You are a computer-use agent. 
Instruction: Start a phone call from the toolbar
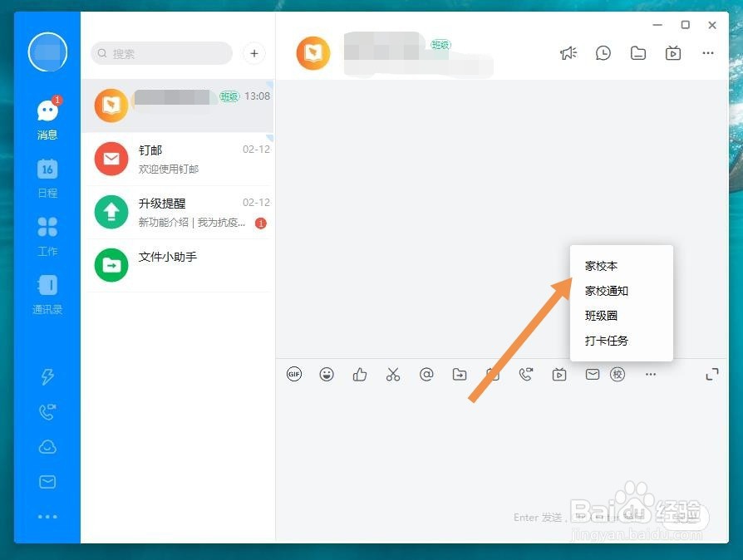point(526,375)
